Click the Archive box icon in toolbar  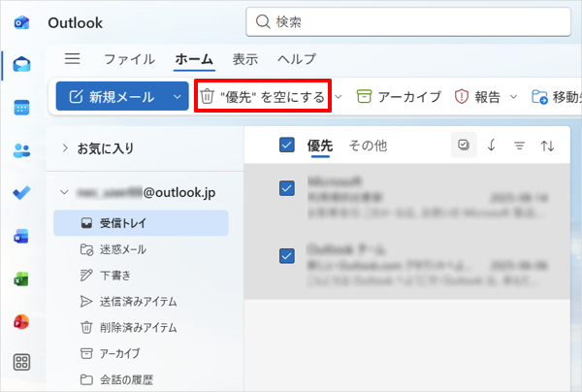pos(364,96)
